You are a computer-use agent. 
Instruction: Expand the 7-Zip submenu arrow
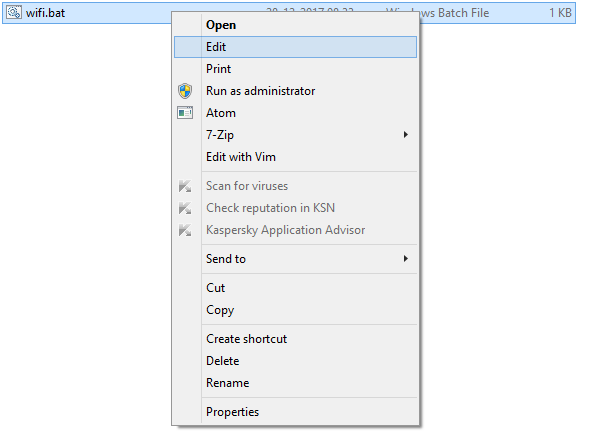coord(406,134)
